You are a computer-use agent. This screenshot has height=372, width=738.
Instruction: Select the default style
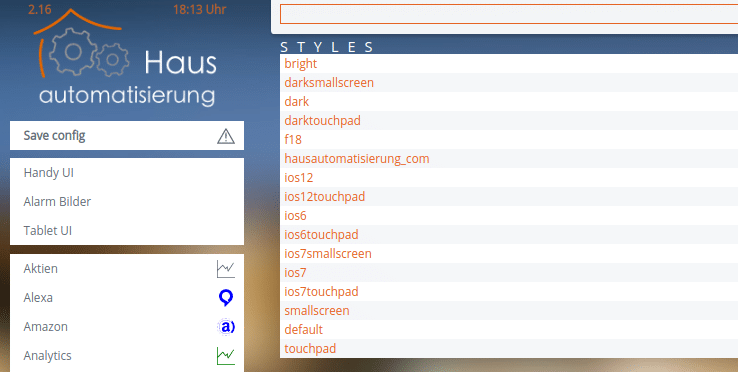[304, 330]
